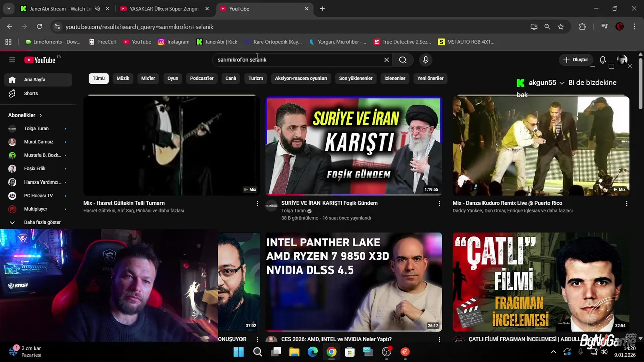Open the Instagram bookmark
This screenshot has height=362, width=644.
click(174, 42)
